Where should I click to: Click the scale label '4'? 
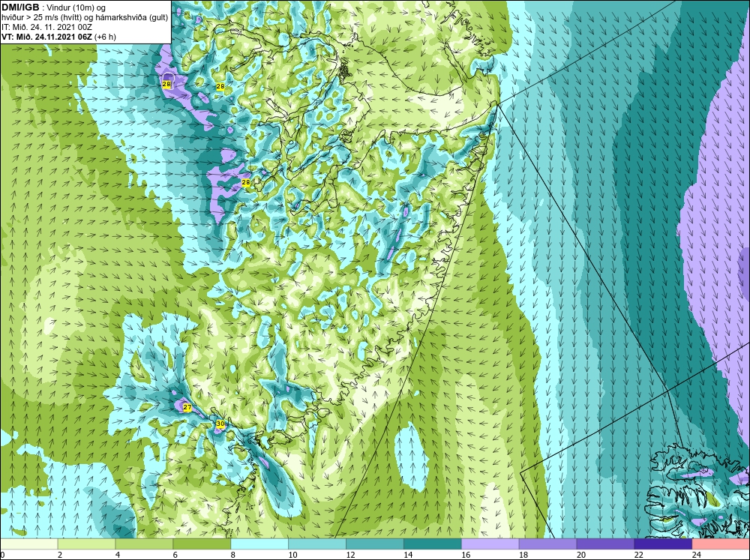point(118,555)
